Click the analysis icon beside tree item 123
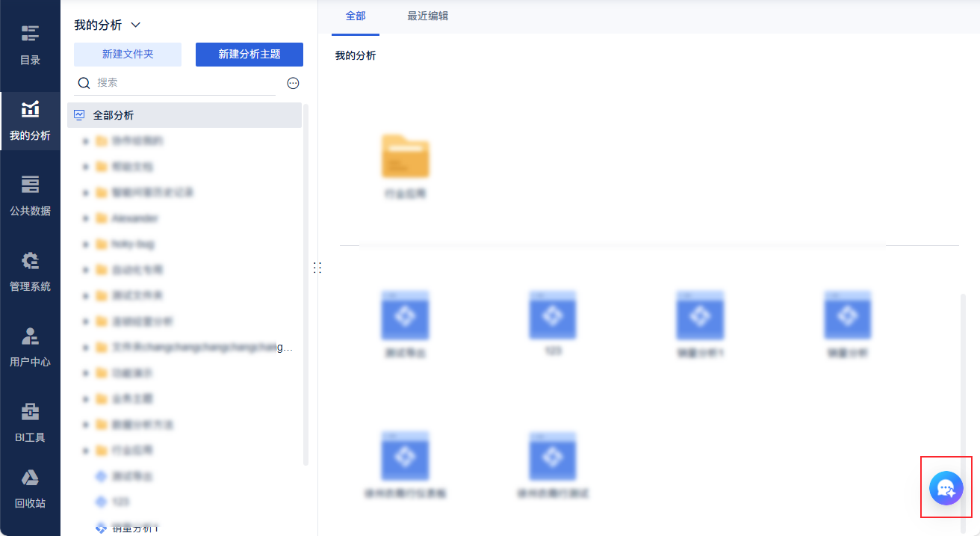Image resolution: width=980 pixels, height=536 pixels. pos(102,502)
